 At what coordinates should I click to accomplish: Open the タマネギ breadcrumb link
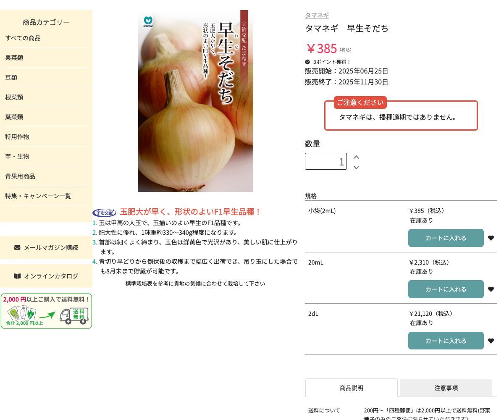click(x=317, y=15)
